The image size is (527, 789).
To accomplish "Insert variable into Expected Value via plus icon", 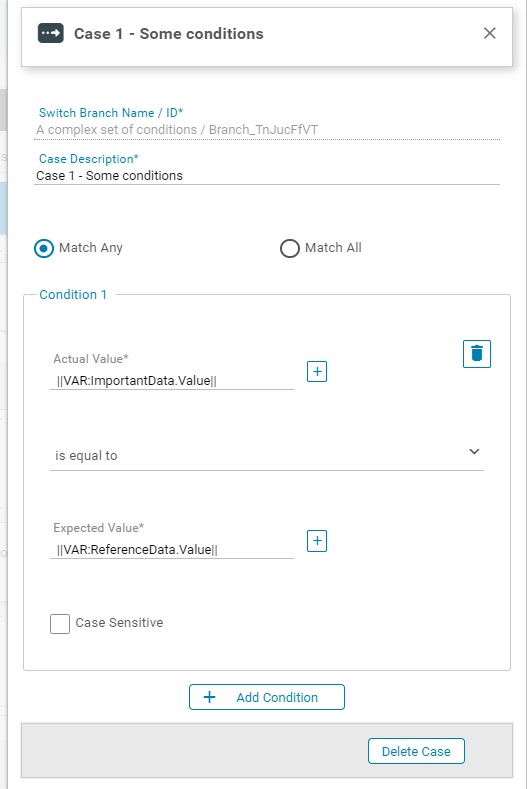I will pyautogui.click(x=317, y=541).
